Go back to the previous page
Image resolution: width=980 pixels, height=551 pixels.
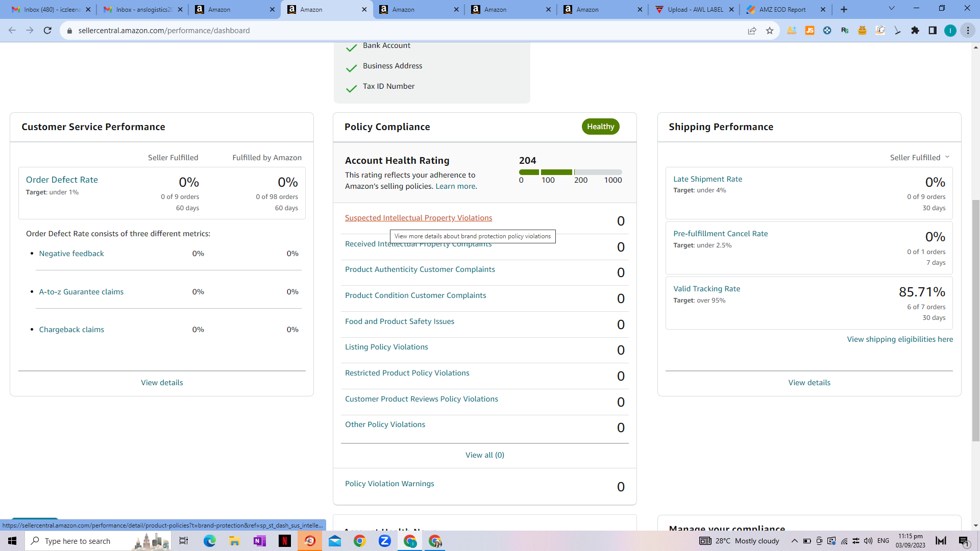click(12, 31)
